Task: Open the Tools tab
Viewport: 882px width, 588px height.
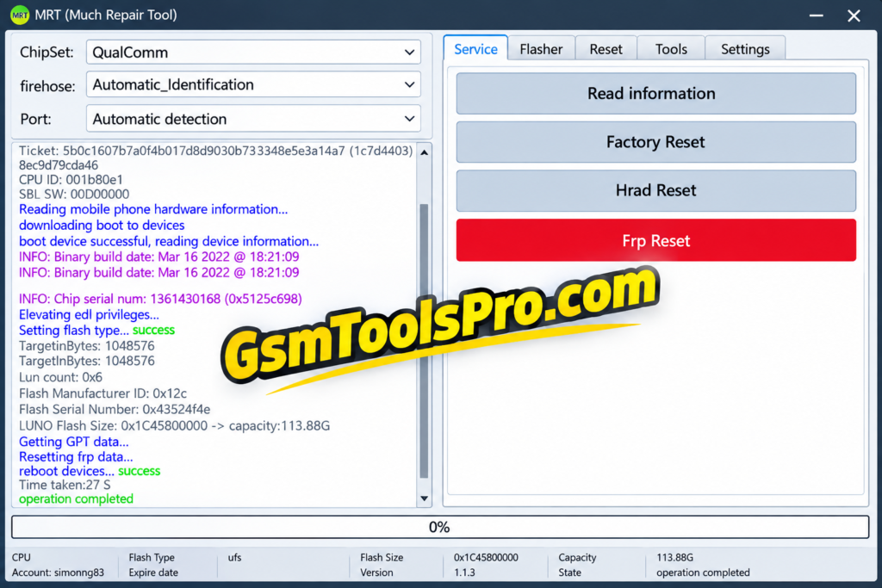Action: point(671,49)
